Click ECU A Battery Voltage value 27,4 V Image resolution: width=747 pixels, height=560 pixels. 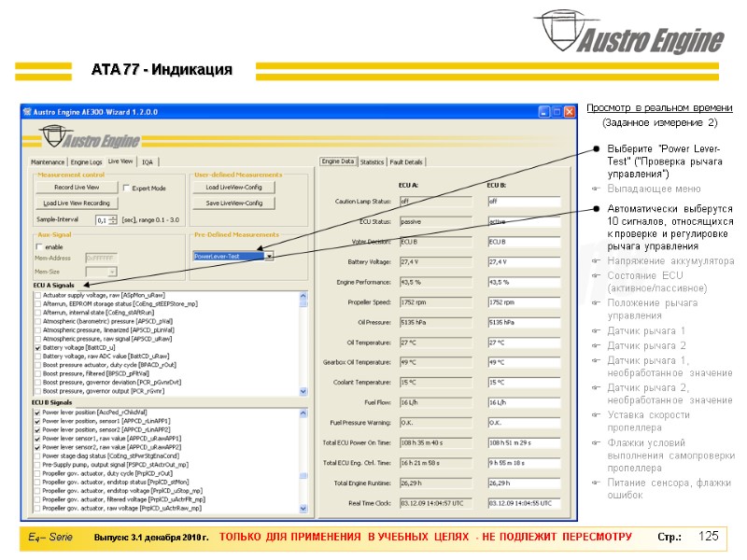tap(436, 262)
